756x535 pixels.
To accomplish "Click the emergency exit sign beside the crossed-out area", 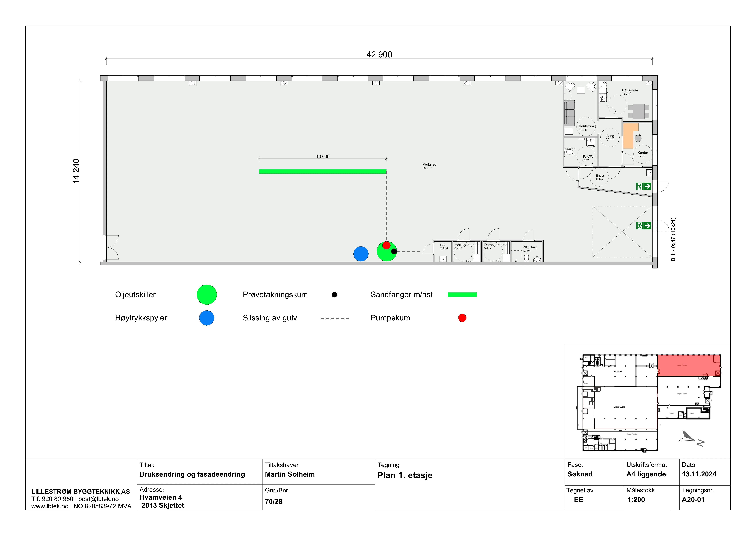I will pyautogui.click(x=643, y=226).
